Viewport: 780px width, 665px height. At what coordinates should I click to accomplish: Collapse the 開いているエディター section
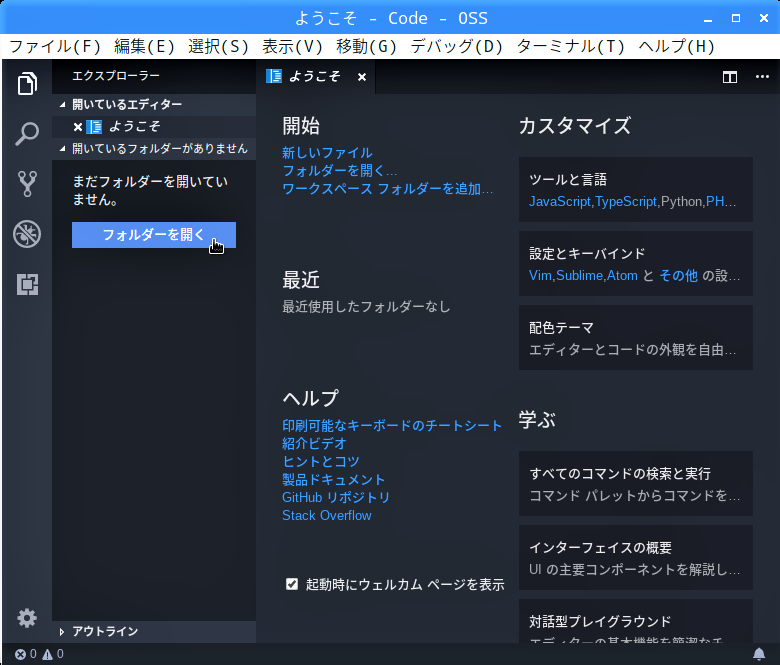(154, 104)
